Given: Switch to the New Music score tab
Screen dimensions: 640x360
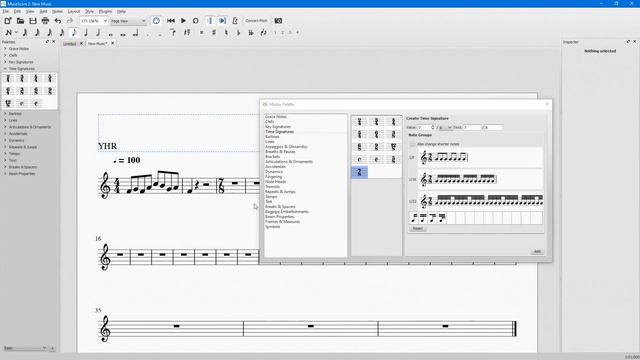Looking at the screenshot, I should click(x=98, y=44).
